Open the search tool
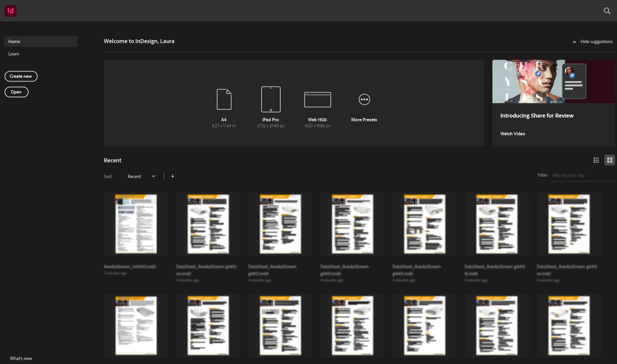This screenshot has width=617, height=364. 607,11
